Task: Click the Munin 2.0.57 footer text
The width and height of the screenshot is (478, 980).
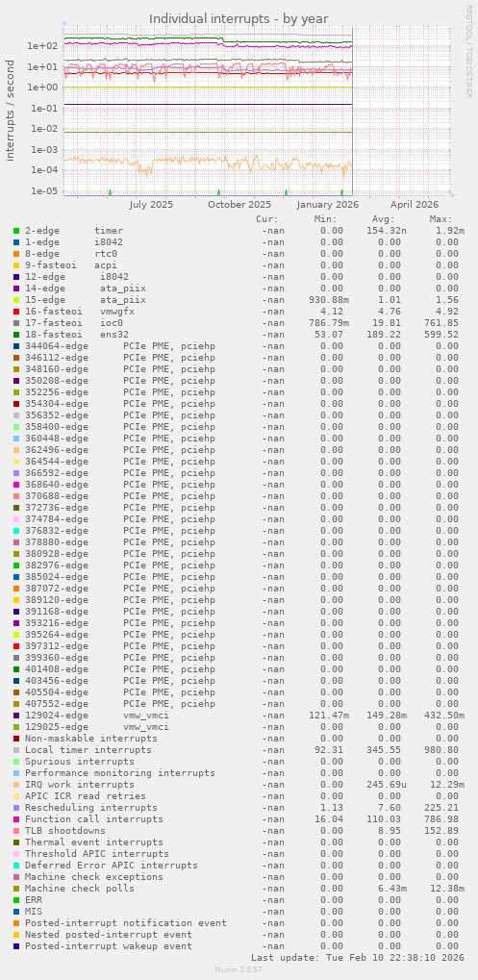Action: (239, 969)
